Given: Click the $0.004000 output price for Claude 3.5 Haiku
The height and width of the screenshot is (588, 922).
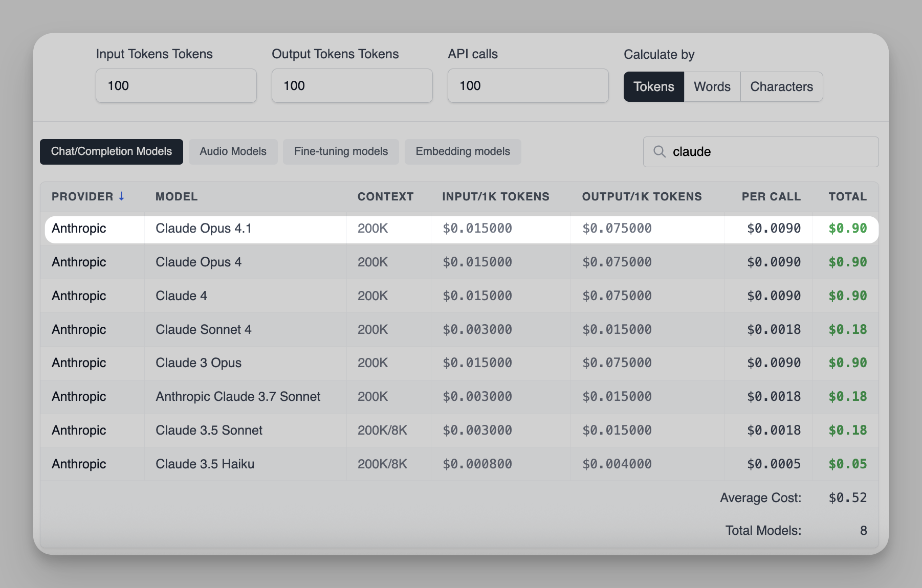Looking at the screenshot, I should click(x=617, y=464).
